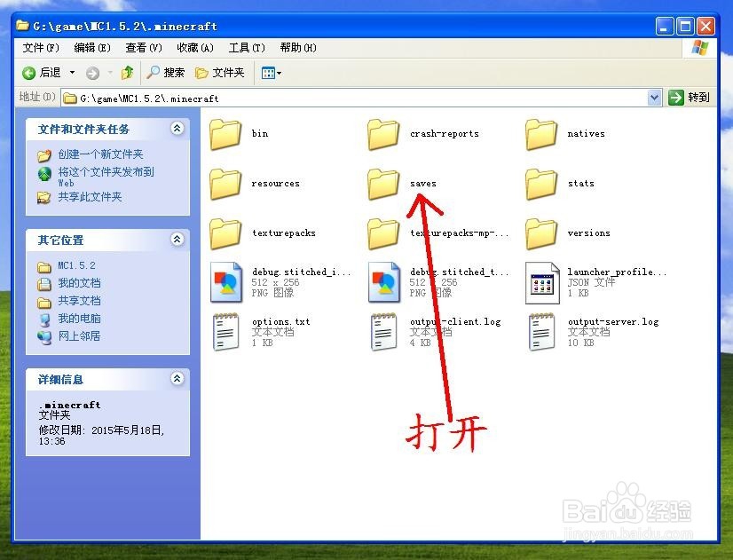Click the saves folder name
The width and height of the screenshot is (733, 560).
tap(423, 184)
